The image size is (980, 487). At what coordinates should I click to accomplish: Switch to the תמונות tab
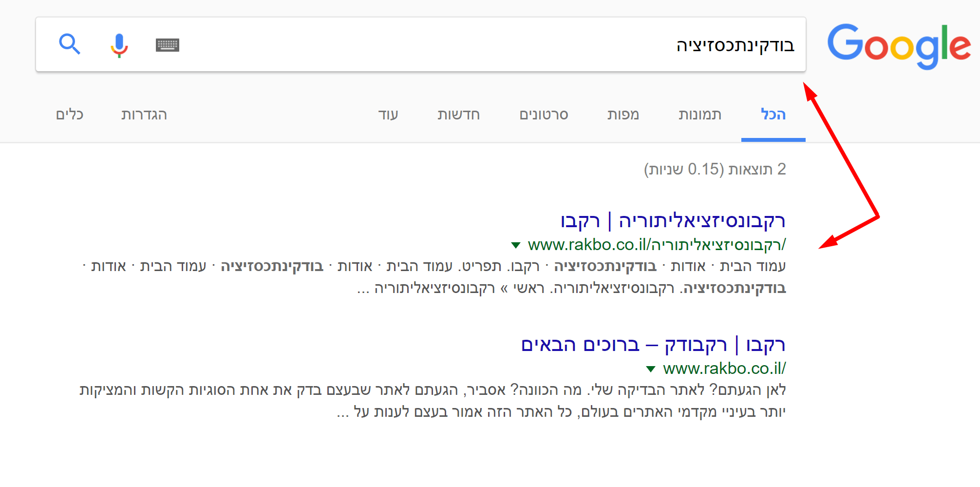pos(700,115)
